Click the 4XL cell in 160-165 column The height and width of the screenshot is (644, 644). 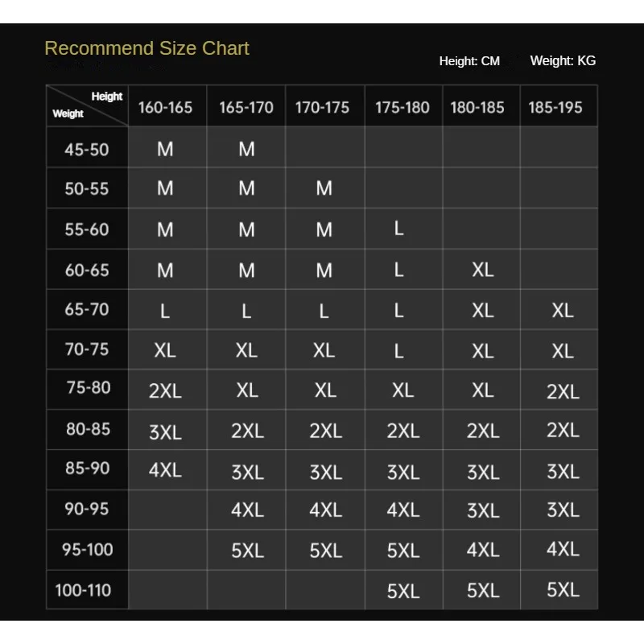pyautogui.click(x=165, y=470)
